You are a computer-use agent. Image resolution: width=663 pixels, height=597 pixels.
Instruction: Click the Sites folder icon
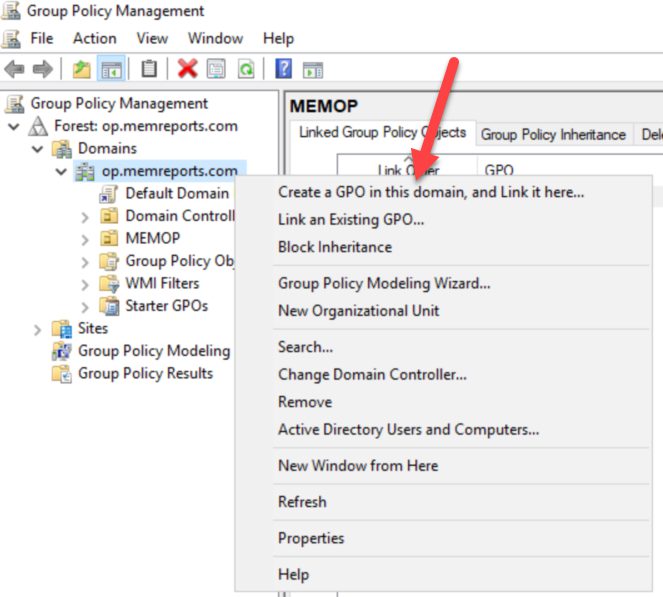click(x=62, y=329)
